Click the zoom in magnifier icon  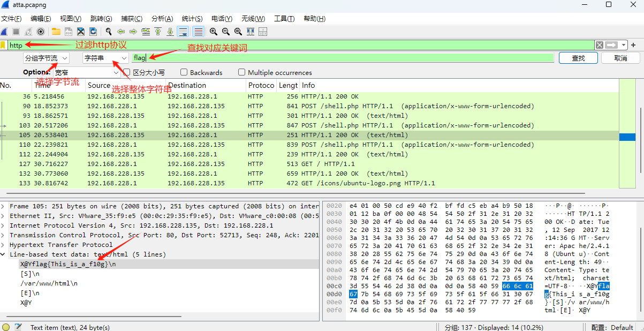213,32
